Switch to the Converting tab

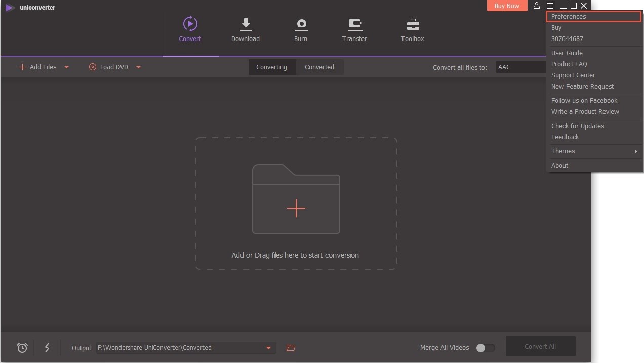point(272,67)
